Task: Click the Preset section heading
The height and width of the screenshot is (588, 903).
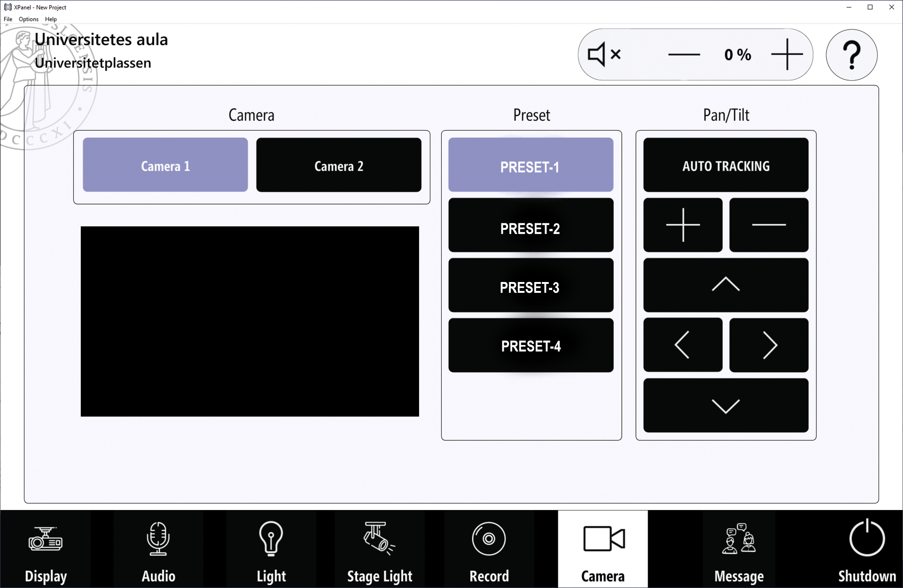Action: pyautogui.click(x=531, y=115)
